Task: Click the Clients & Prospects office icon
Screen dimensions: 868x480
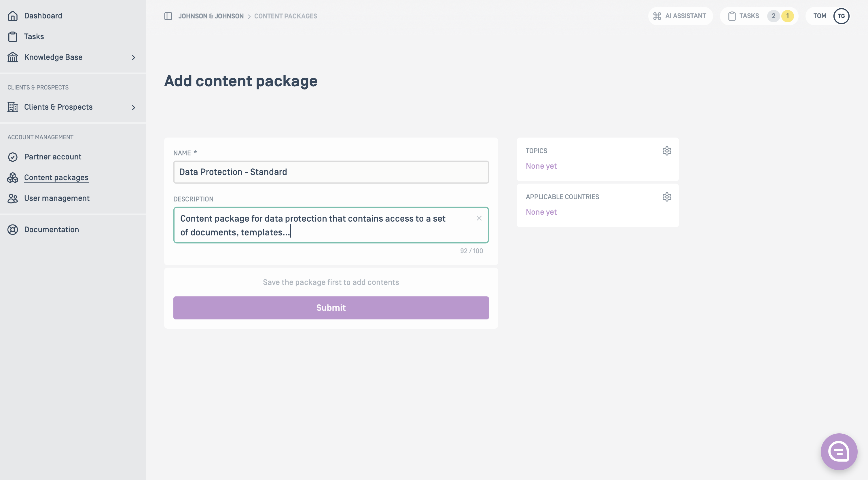Action: click(12, 107)
